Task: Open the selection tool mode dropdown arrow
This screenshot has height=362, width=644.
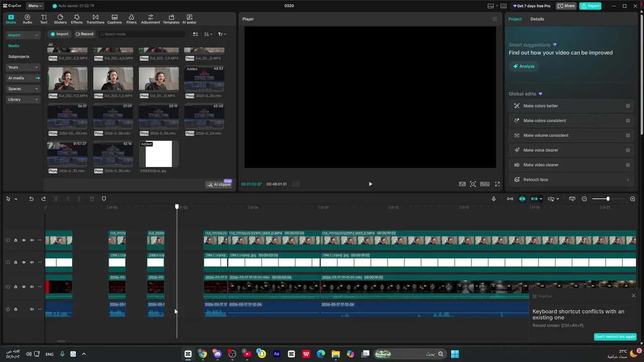Action: coord(16,199)
